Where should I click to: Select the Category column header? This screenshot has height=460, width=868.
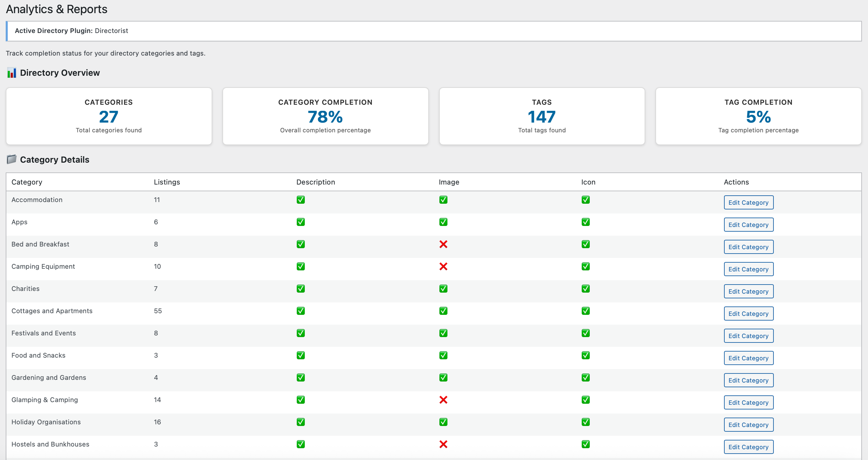point(27,182)
